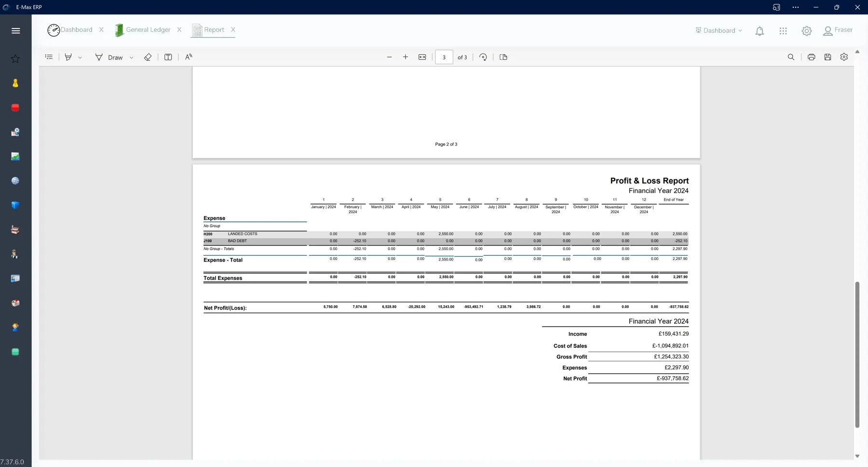This screenshot has width=868, height=467.
Task: Open application settings gear in header
Action: coord(807,31)
